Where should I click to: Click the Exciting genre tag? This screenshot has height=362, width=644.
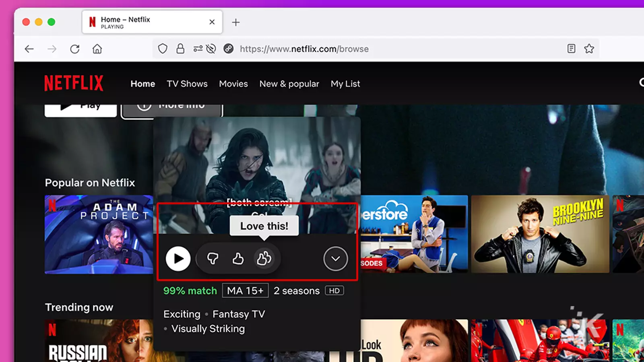pyautogui.click(x=182, y=314)
